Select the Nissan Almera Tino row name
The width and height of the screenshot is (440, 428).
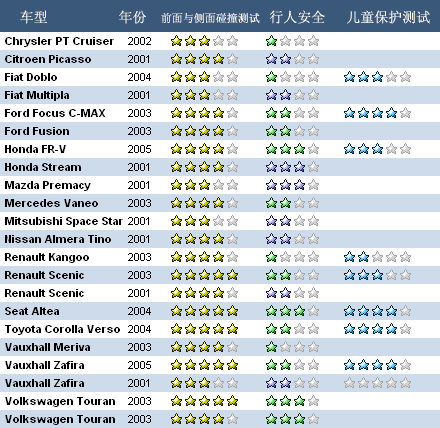(x=58, y=239)
